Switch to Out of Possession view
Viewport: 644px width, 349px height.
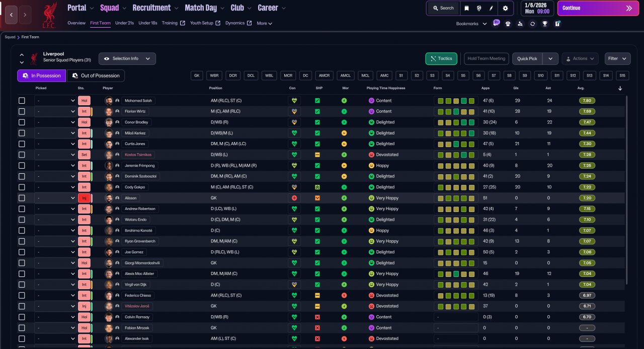click(96, 76)
